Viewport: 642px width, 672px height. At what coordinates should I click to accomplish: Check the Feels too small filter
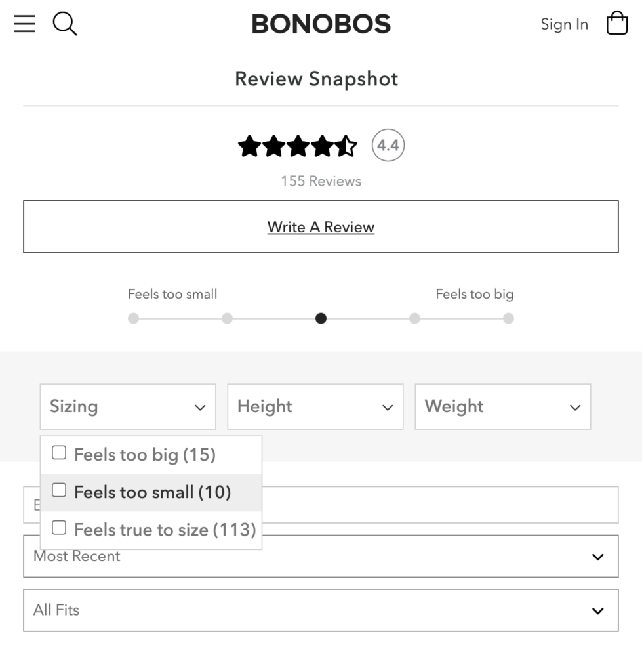pos(60,490)
